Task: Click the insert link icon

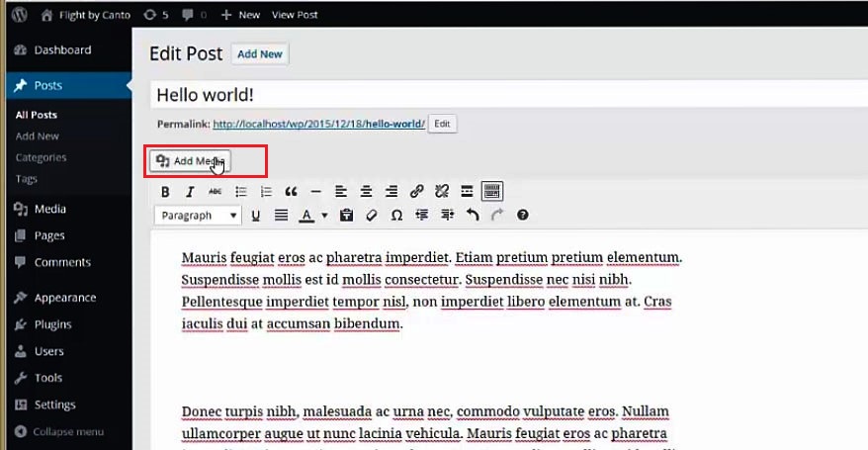Action: point(416,191)
